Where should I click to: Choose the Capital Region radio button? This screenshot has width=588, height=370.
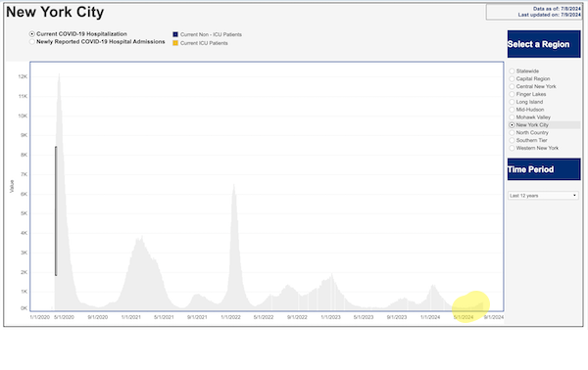[x=512, y=78]
